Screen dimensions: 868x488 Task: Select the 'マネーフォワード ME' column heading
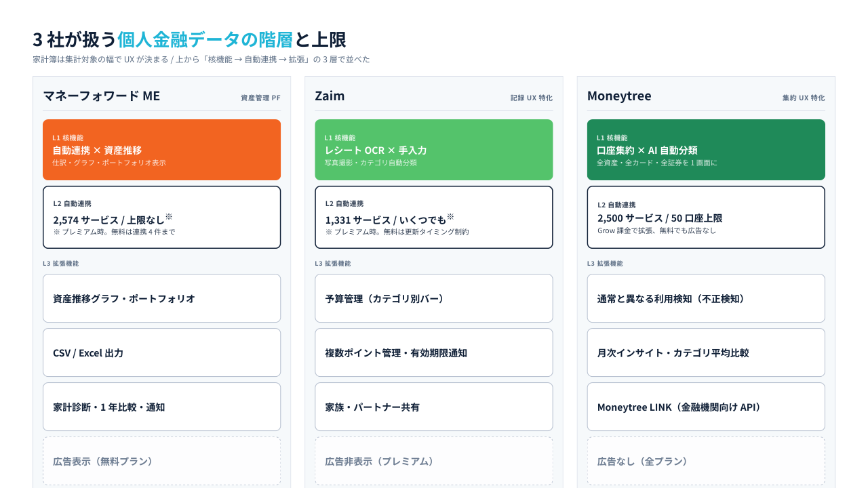coord(102,96)
